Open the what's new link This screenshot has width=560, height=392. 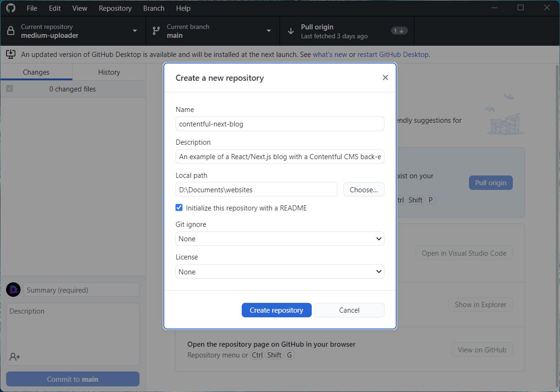click(x=330, y=54)
